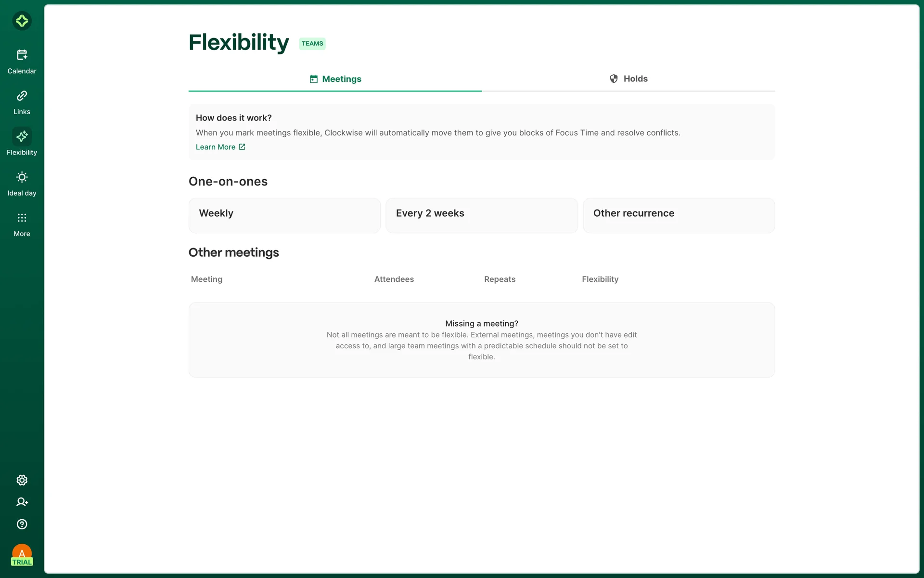Click the Attendees column header
Screen dimensions: 924x578
coord(394,279)
